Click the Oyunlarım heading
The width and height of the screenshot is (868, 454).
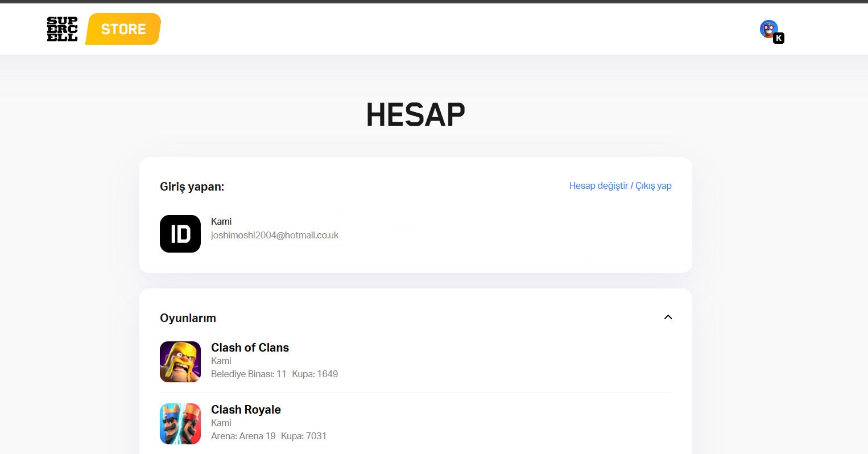(188, 318)
